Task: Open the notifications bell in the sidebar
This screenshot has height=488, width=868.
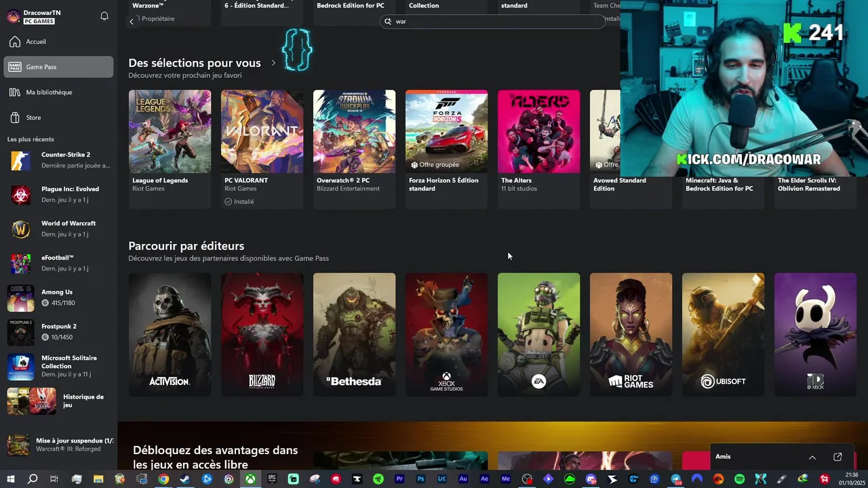Action: pos(104,16)
